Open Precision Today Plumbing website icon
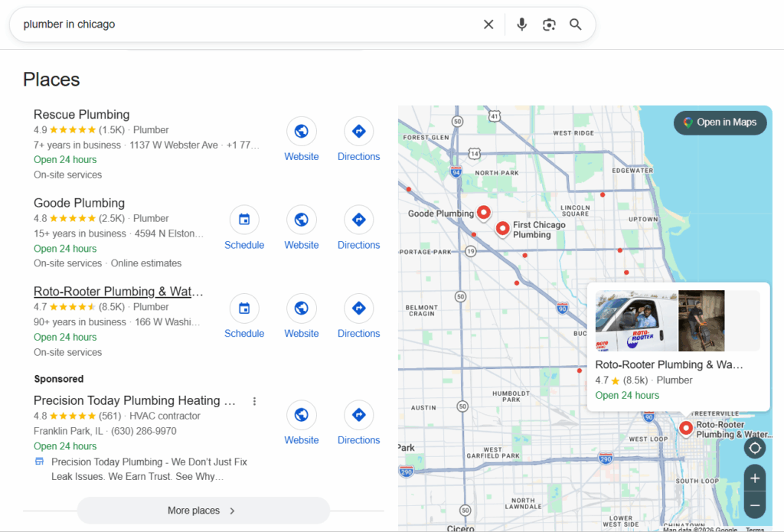Viewport: 784px width, 532px height. tap(301, 415)
